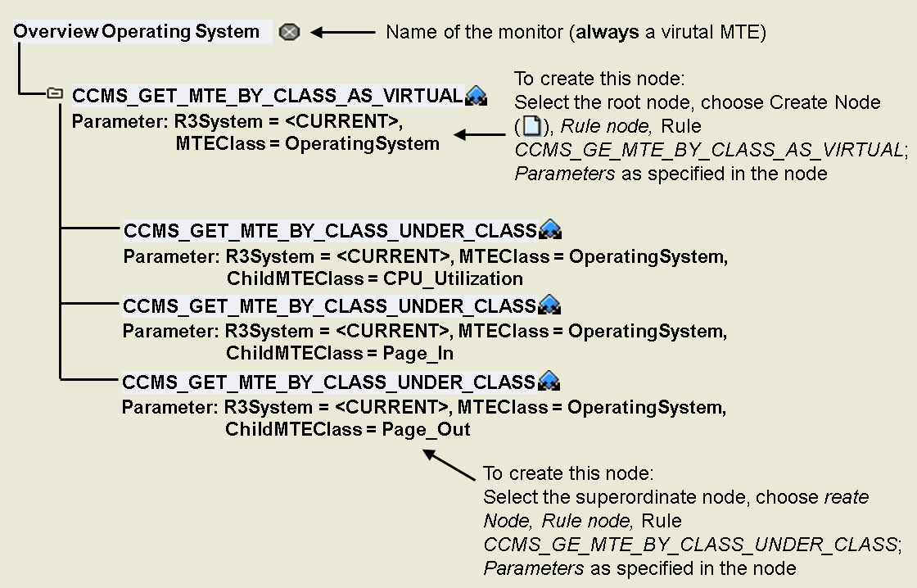Click the italic CCMS_GE_MTE_BY_CLASS_AS_VIRTUAL rule name
Image resolution: width=917 pixels, height=588 pixels.
[x=707, y=151]
